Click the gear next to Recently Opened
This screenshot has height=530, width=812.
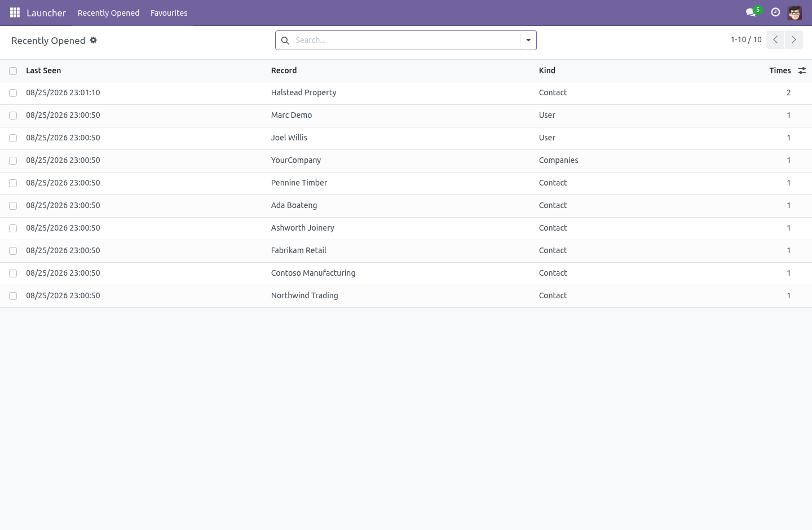94,40
